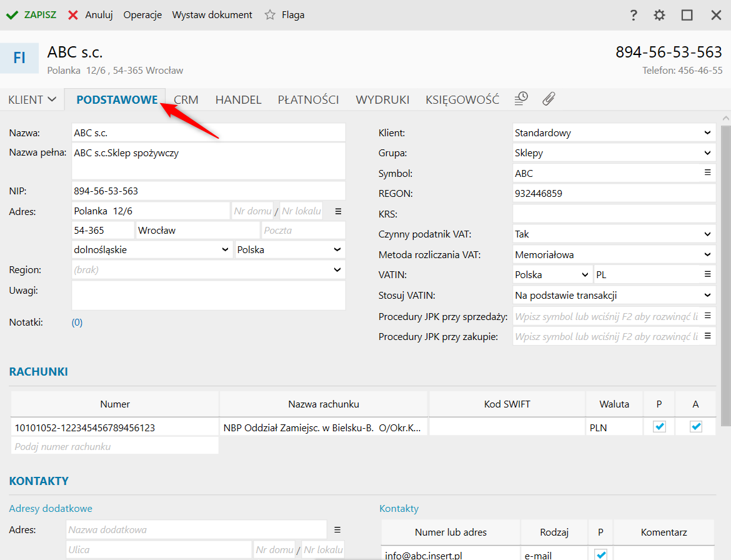The image size is (731, 560).
Task: Toggle the A checkbox in Rachunki row
Action: 696,427
